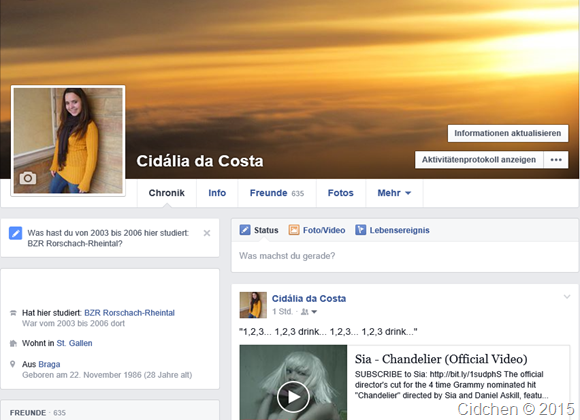Open the Freunde 635 tab
Screen dimensions: 580x420
click(x=277, y=193)
